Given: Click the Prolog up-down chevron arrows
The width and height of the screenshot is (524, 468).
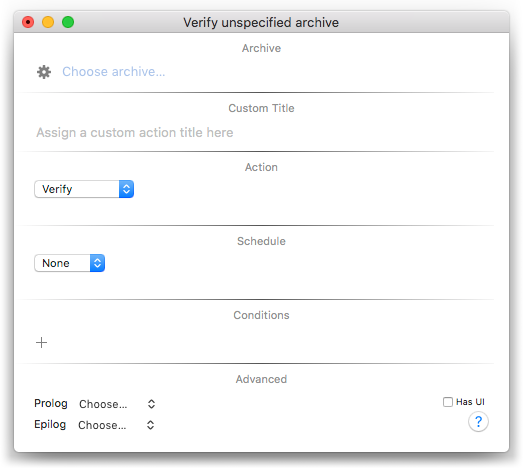Looking at the screenshot, I should pyautogui.click(x=151, y=404).
